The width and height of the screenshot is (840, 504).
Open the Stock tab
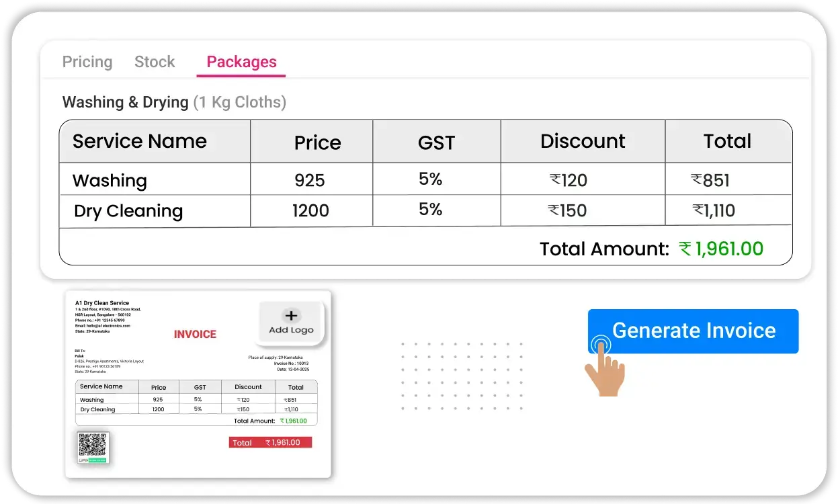tap(155, 62)
